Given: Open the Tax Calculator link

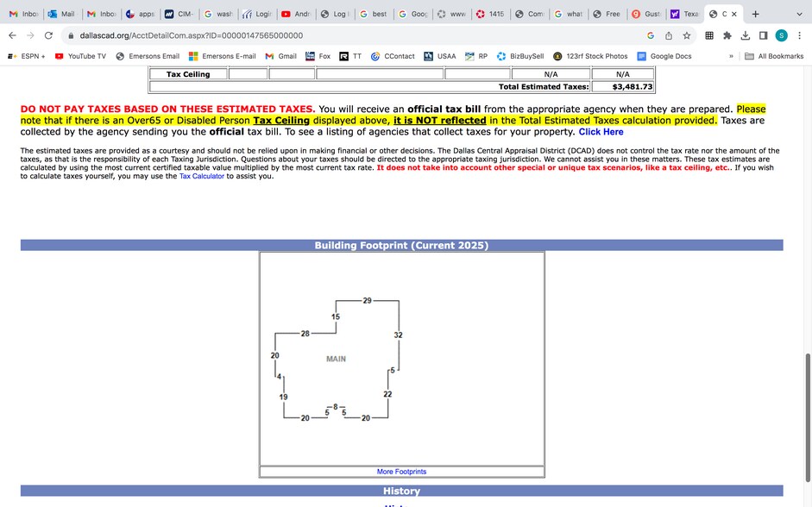Looking at the screenshot, I should tap(201, 176).
